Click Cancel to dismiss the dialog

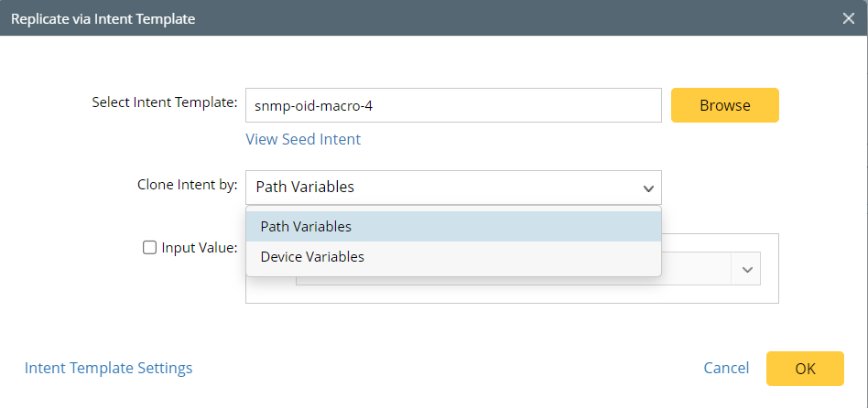726,368
